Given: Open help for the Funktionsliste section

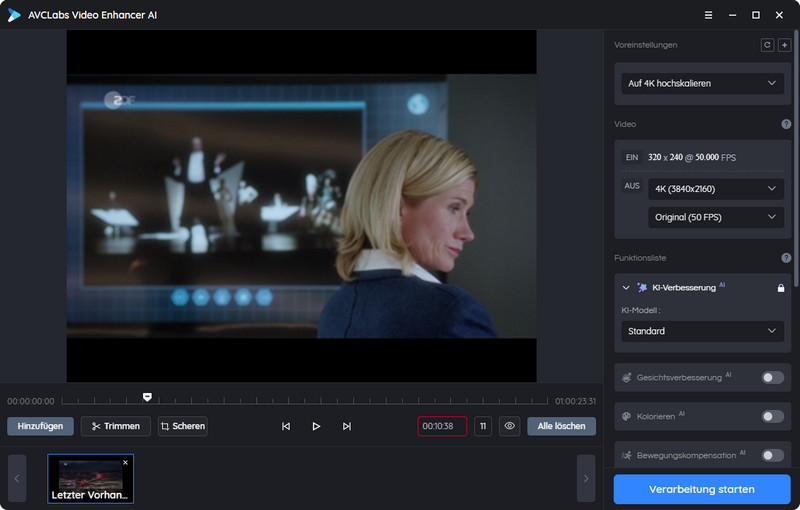Looking at the screenshot, I should (786, 258).
